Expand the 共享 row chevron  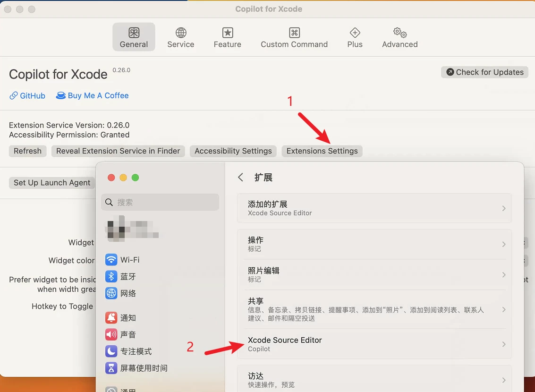(504, 310)
